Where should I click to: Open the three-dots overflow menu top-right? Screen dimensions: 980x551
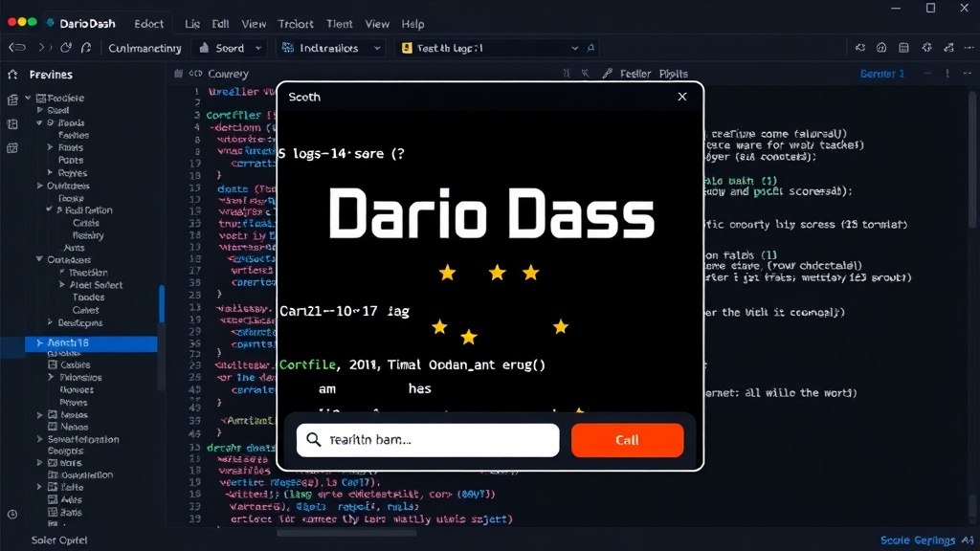[969, 48]
